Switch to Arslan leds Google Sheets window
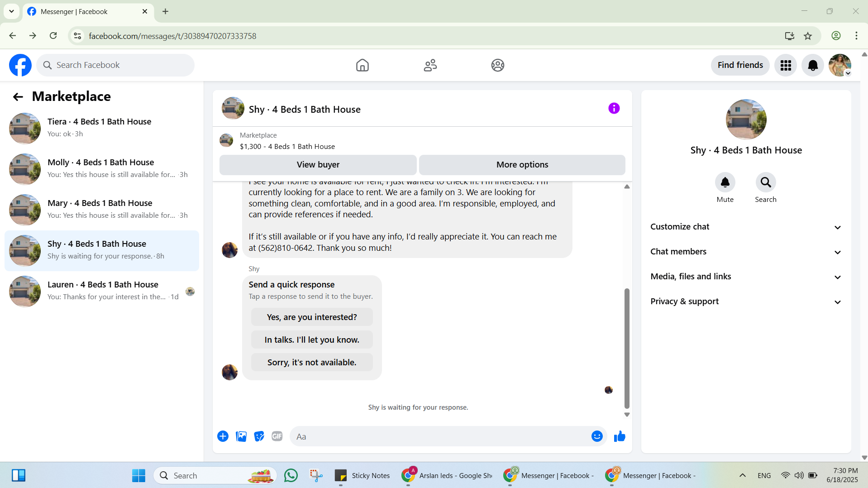Screen dimensions: 868x488 [447, 475]
